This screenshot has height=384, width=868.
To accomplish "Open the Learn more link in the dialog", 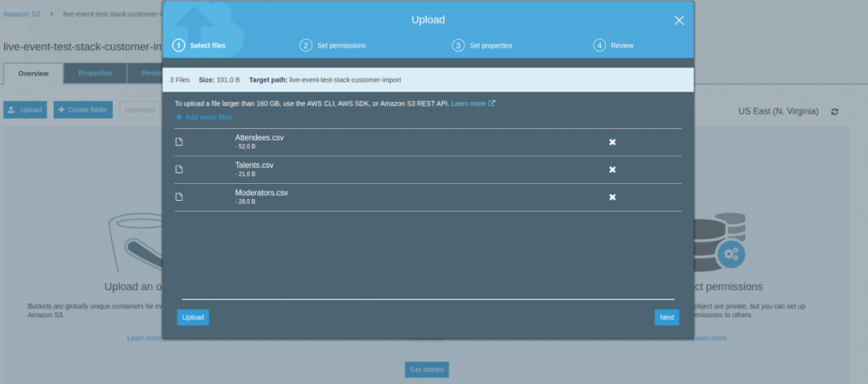I will 468,103.
